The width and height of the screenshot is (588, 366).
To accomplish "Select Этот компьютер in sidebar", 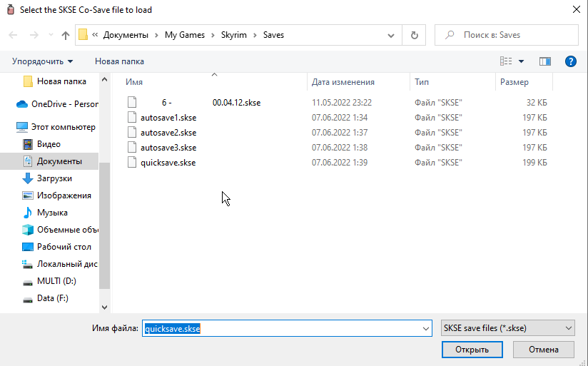I will 56,127.
